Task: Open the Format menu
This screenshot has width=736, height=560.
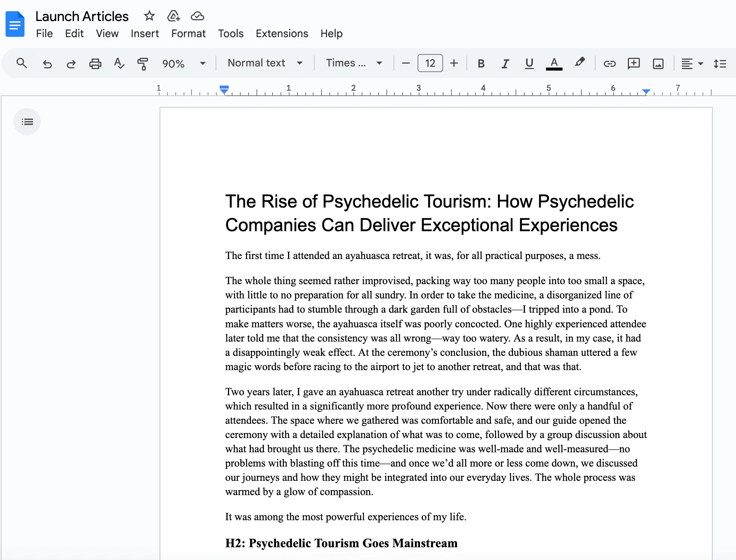Action: (188, 33)
